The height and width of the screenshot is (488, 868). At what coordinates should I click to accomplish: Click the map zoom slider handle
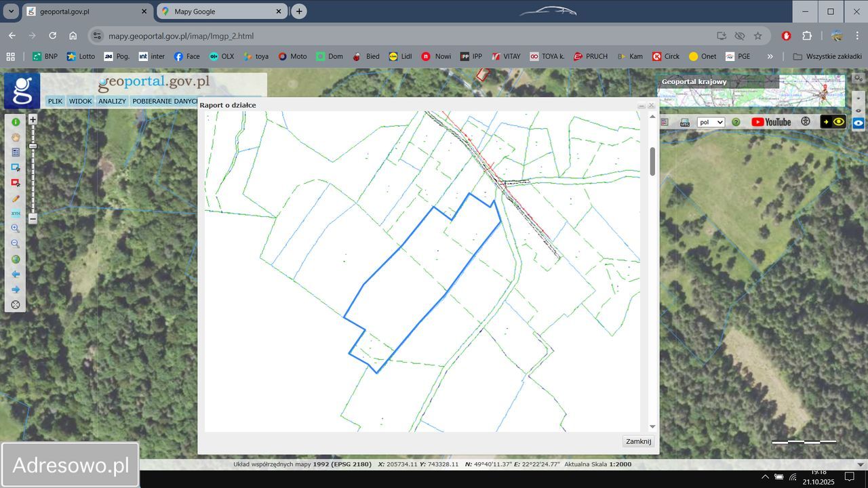33,146
